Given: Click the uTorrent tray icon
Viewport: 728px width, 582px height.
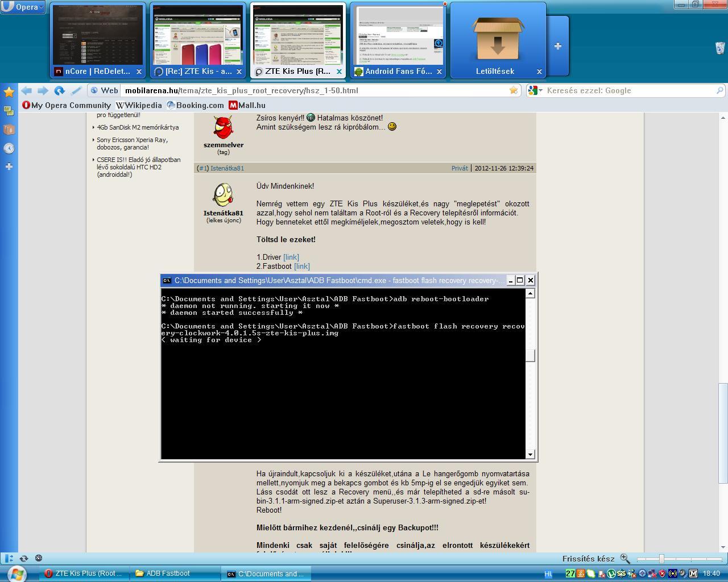Looking at the screenshot, I should pos(611,574).
